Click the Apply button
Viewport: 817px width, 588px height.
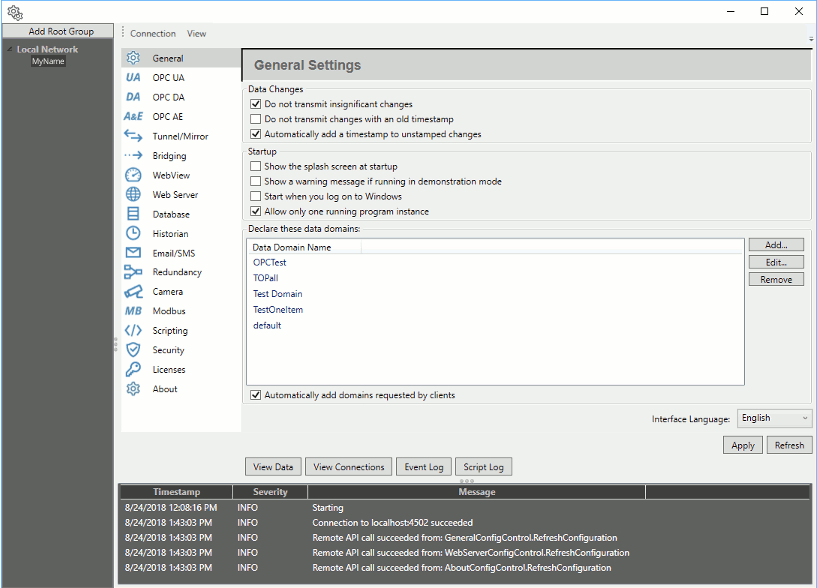tap(742, 445)
